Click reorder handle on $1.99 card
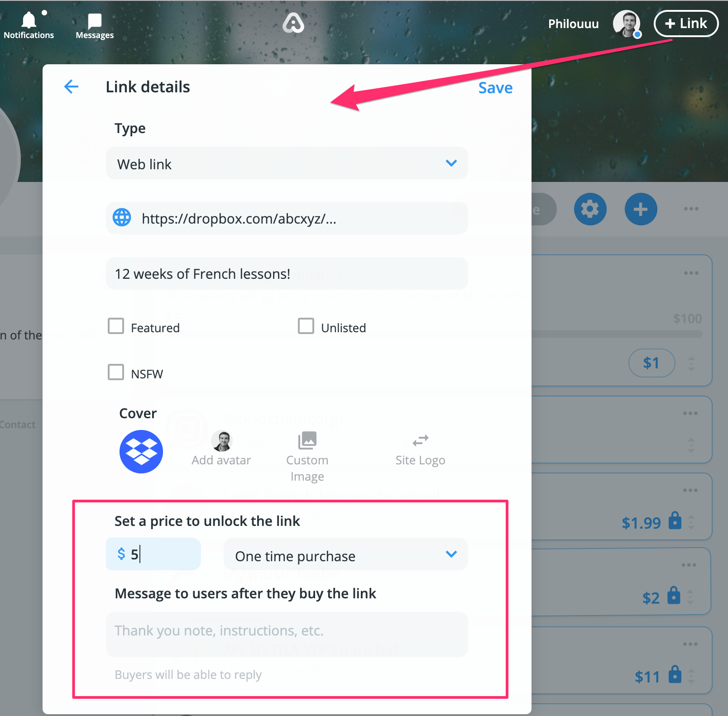The image size is (728, 716). point(691,522)
